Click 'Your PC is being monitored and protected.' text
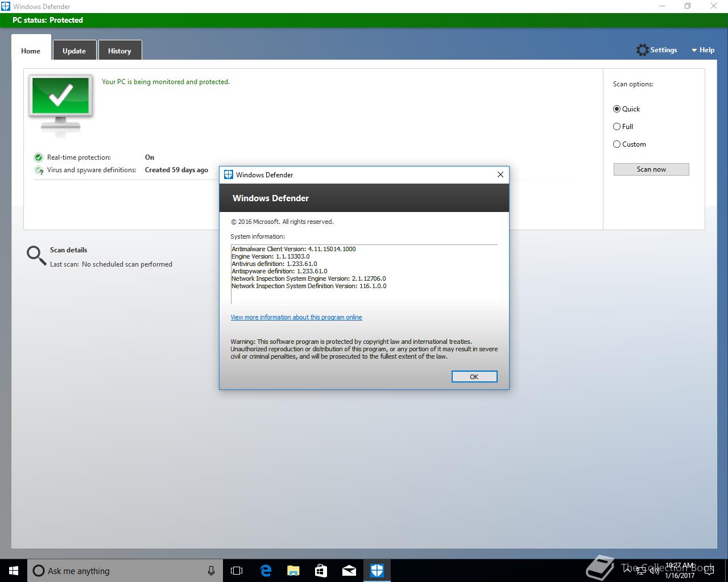This screenshot has height=582, width=728. tap(166, 82)
